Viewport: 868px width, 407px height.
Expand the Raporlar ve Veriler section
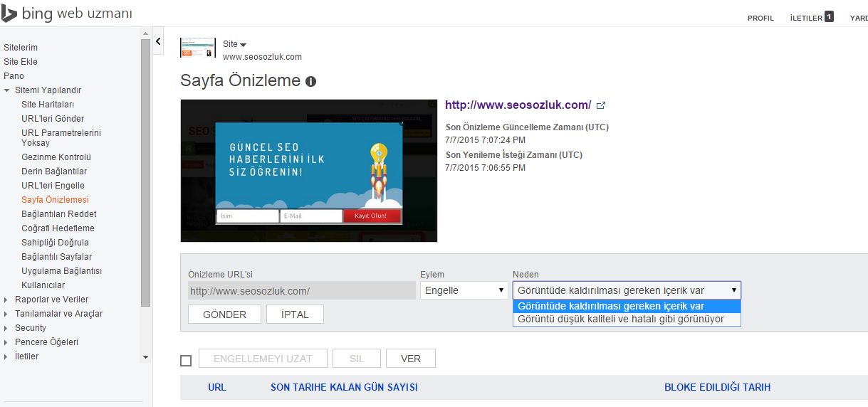[x=7, y=300]
